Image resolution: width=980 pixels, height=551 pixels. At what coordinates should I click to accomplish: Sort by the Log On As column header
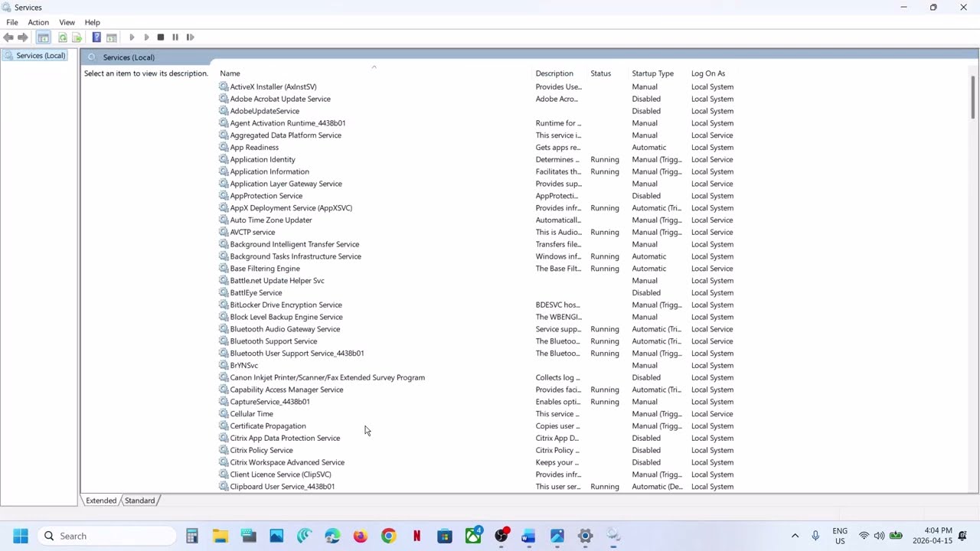(708, 73)
